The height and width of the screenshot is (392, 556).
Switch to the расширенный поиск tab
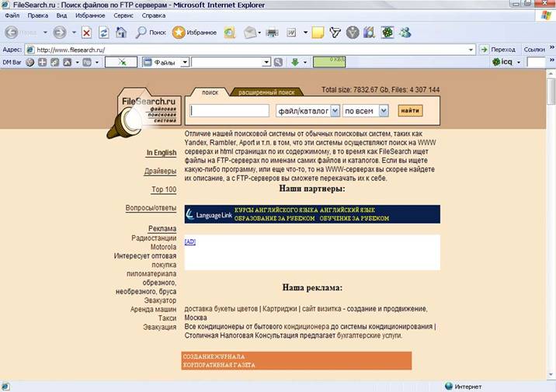click(266, 92)
